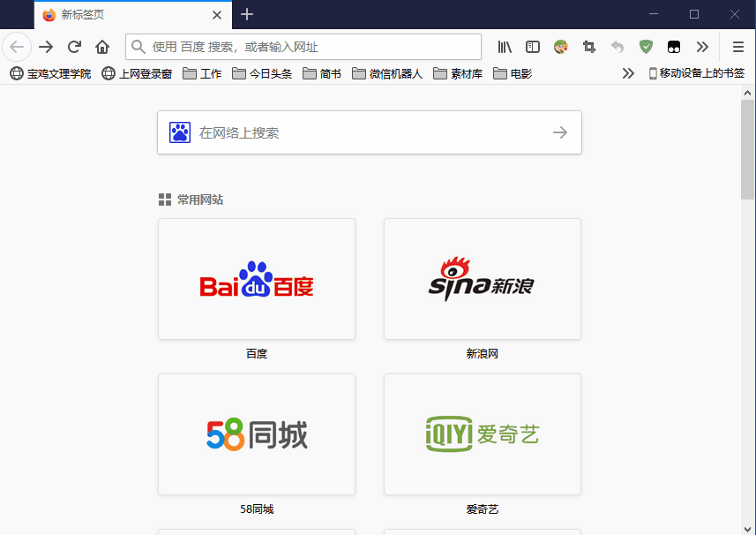This screenshot has width=756, height=535.
Task: Click the magnifier icon in the address bar
Action: (138, 47)
